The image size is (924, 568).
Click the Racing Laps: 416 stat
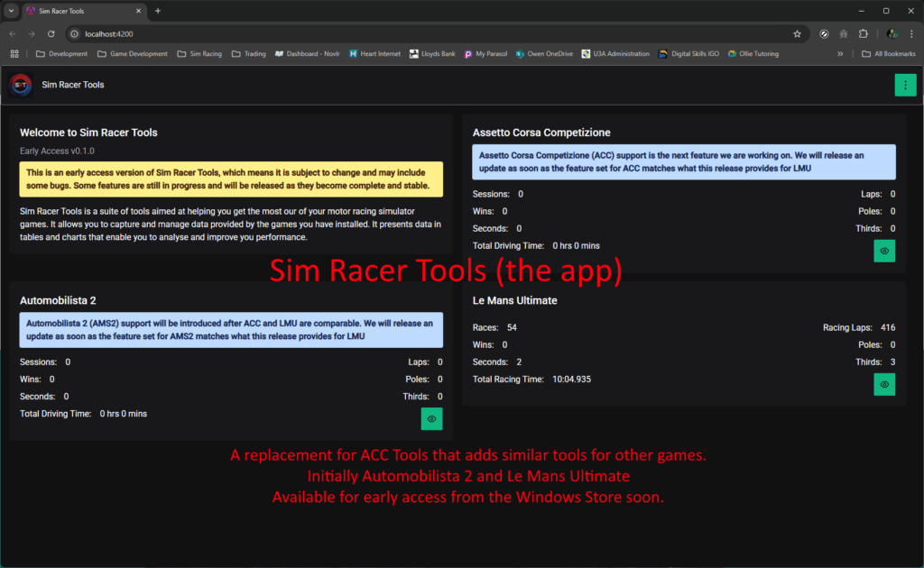click(859, 327)
